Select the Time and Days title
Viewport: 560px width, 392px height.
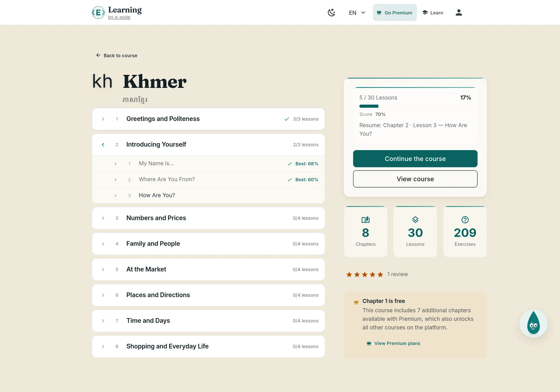click(x=148, y=321)
